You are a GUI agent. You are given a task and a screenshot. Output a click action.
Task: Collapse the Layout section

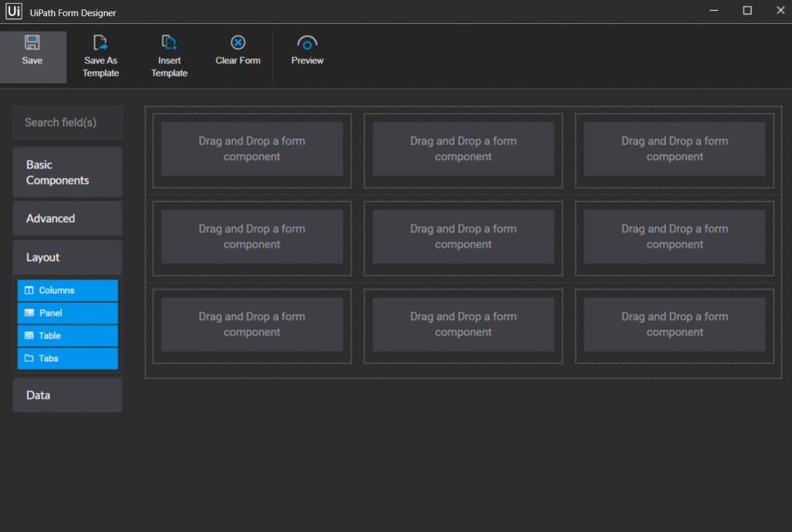click(x=67, y=257)
